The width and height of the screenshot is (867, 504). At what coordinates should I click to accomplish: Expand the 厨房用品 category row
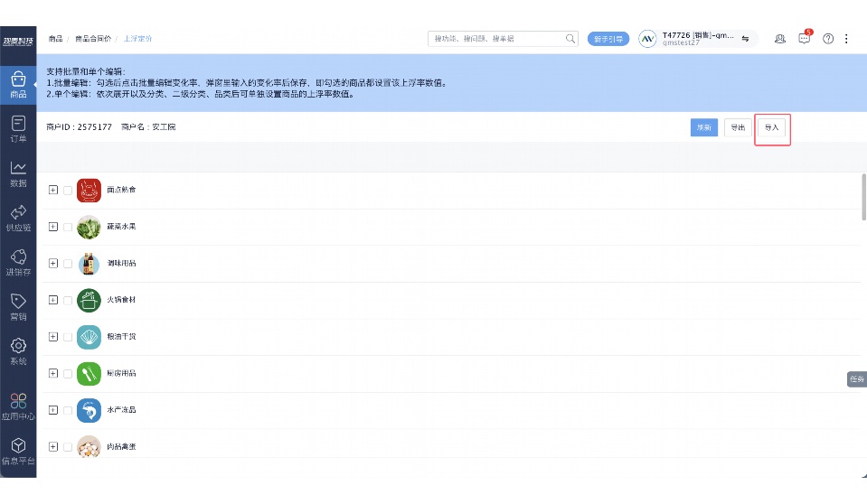click(x=52, y=373)
